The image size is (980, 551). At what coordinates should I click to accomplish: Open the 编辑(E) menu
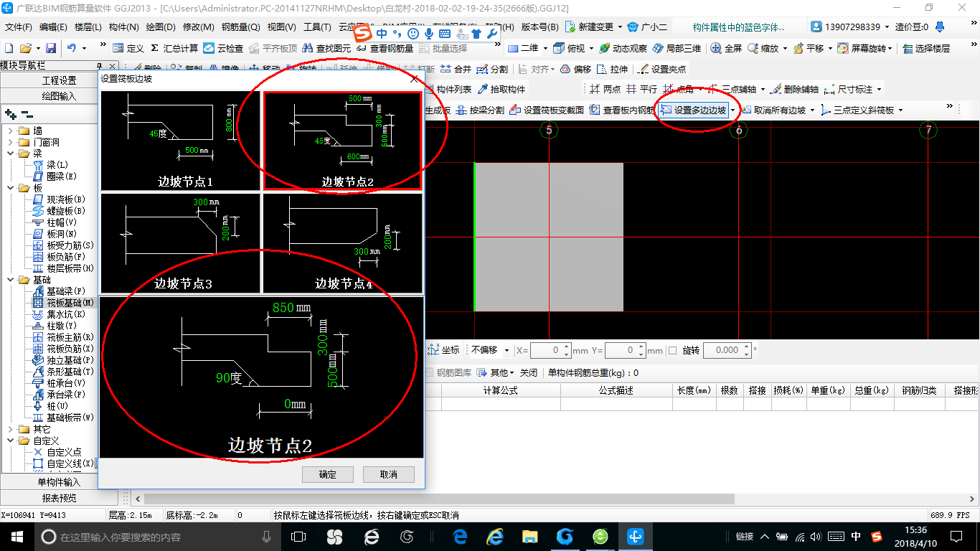pyautogui.click(x=53, y=27)
